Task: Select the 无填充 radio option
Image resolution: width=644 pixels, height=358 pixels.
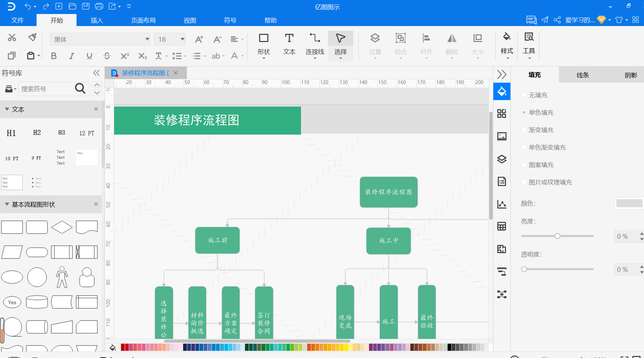Action: [524, 95]
